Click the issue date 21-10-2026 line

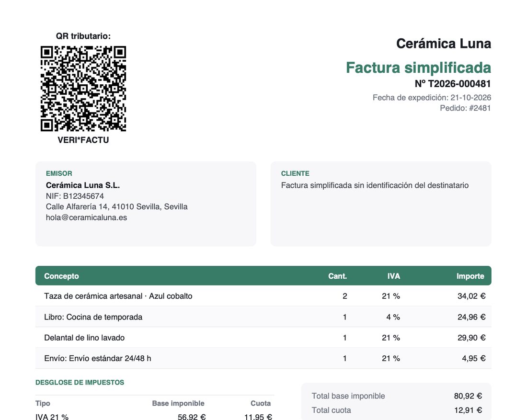click(x=432, y=97)
